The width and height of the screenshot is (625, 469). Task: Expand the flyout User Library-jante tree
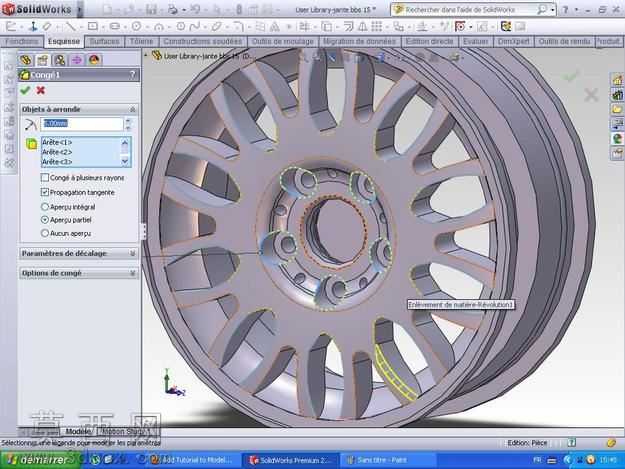pos(146,56)
